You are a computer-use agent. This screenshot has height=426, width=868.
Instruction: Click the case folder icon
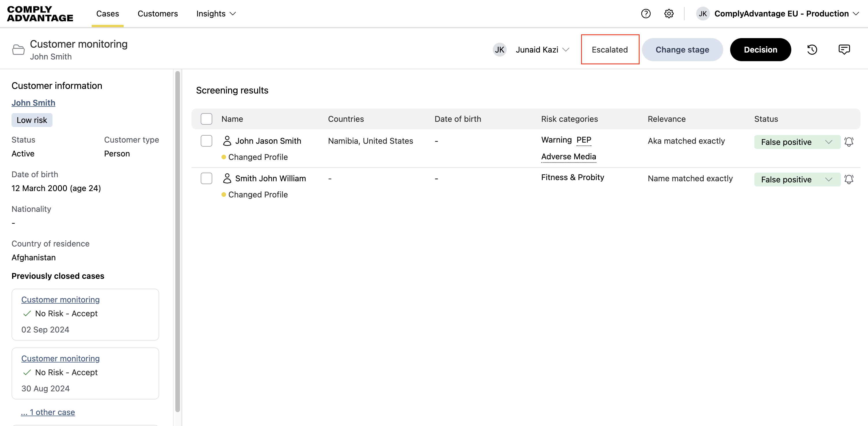click(18, 50)
